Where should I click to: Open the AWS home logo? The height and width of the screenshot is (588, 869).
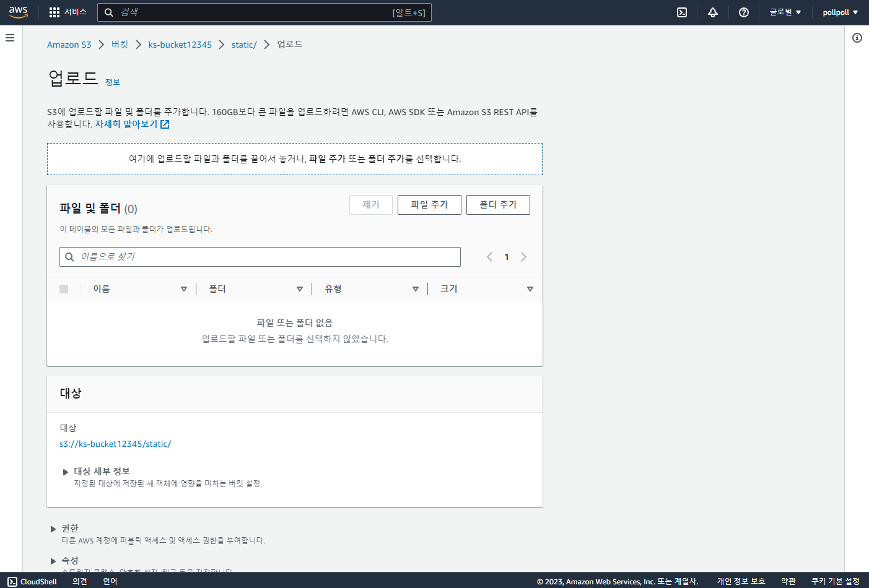19,12
